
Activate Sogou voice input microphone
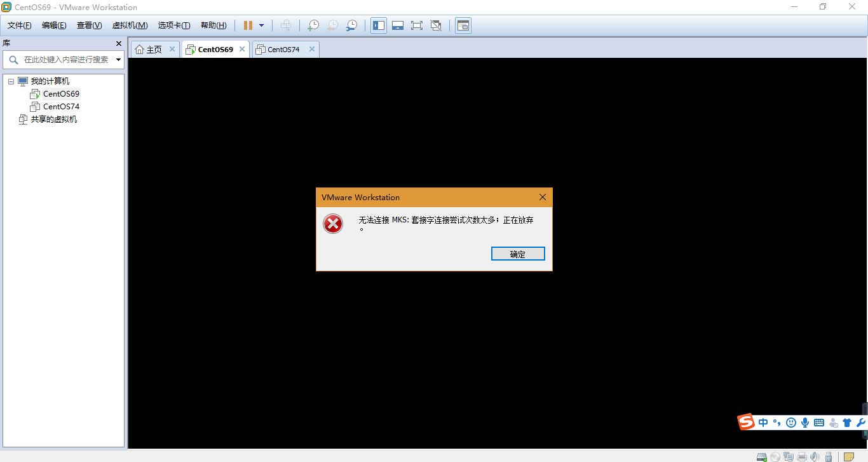[x=805, y=423]
